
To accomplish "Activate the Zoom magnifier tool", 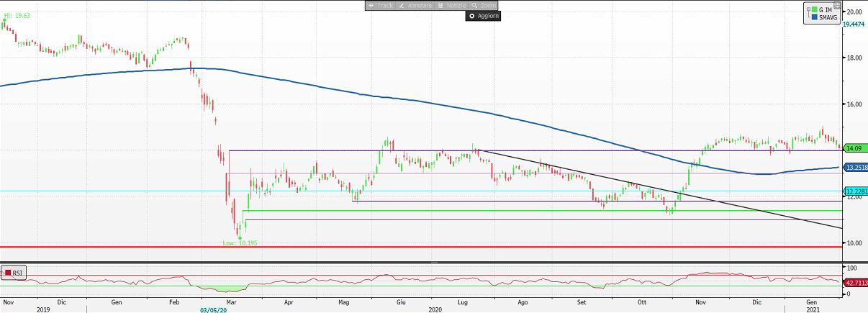I will click(x=484, y=5).
